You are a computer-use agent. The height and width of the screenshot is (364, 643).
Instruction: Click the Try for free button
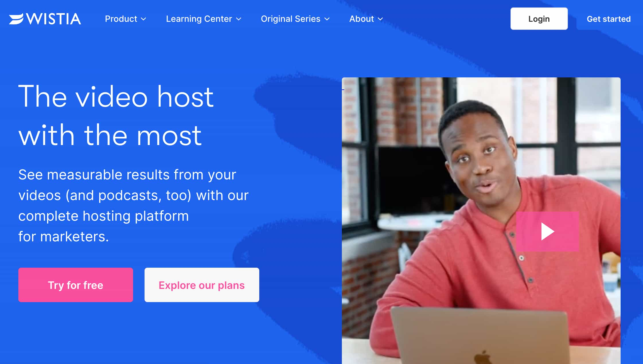click(75, 285)
